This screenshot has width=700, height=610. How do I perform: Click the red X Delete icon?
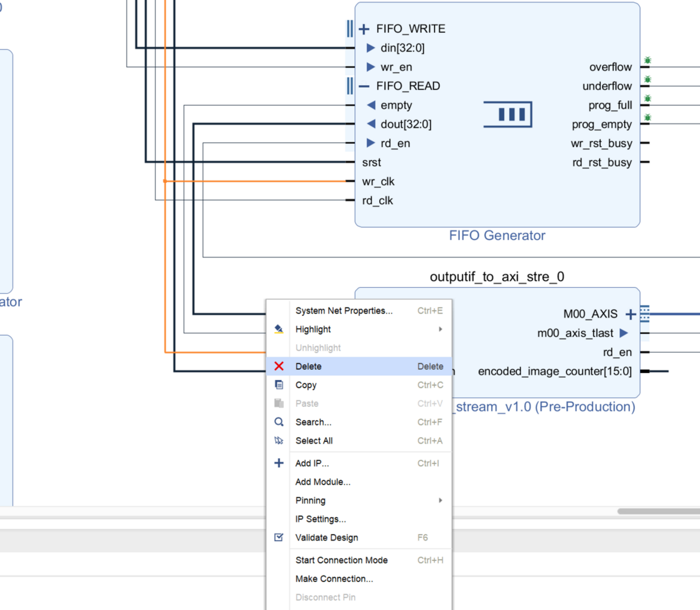coord(279,366)
